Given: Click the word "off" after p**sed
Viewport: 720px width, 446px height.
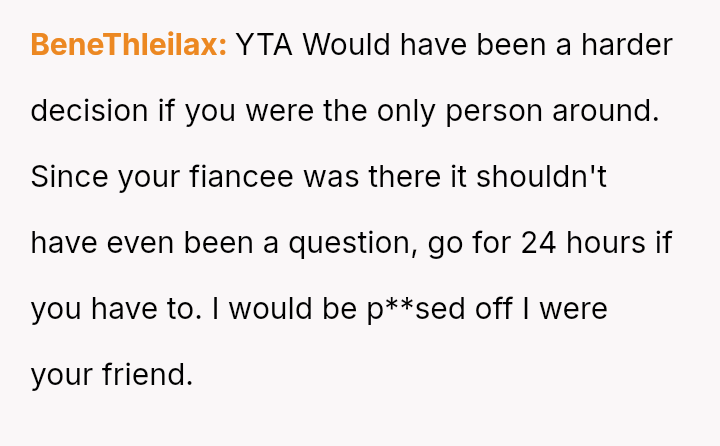Looking at the screenshot, I should (502, 309).
